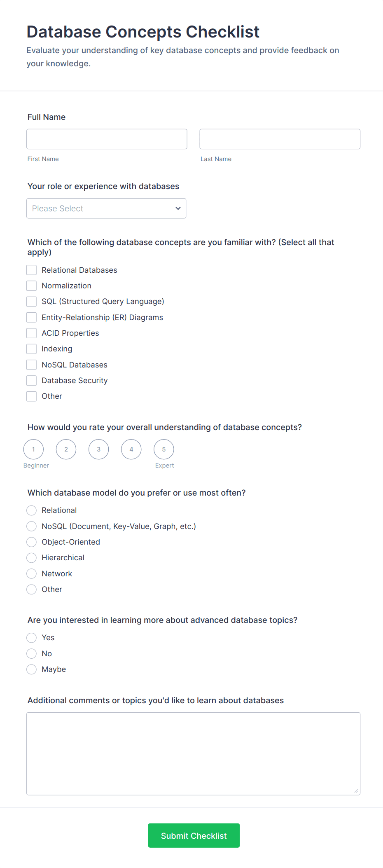Select NoSQL as most used model

click(31, 526)
